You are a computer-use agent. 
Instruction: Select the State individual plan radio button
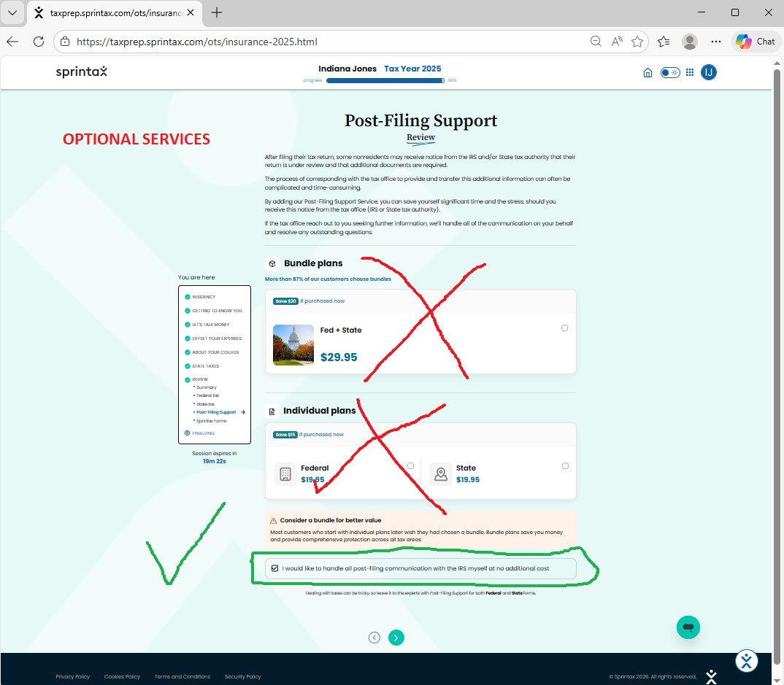(565, 465)
